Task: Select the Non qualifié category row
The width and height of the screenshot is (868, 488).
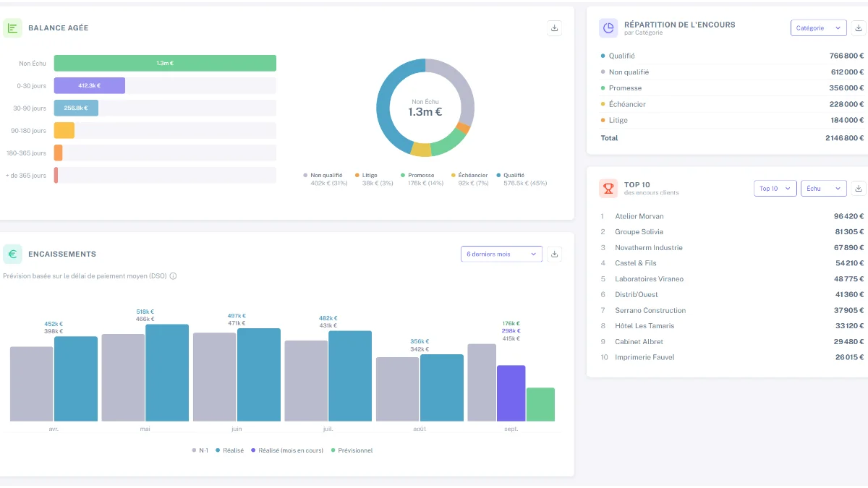Action: point(732,72)
